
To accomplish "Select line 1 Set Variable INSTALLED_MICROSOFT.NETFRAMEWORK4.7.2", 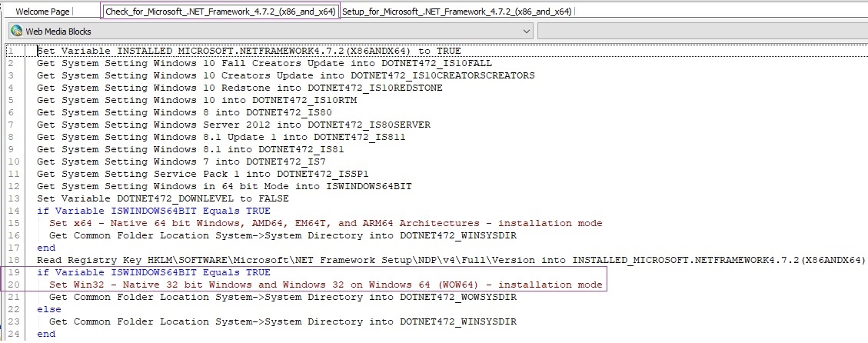I will coord(248,51).
